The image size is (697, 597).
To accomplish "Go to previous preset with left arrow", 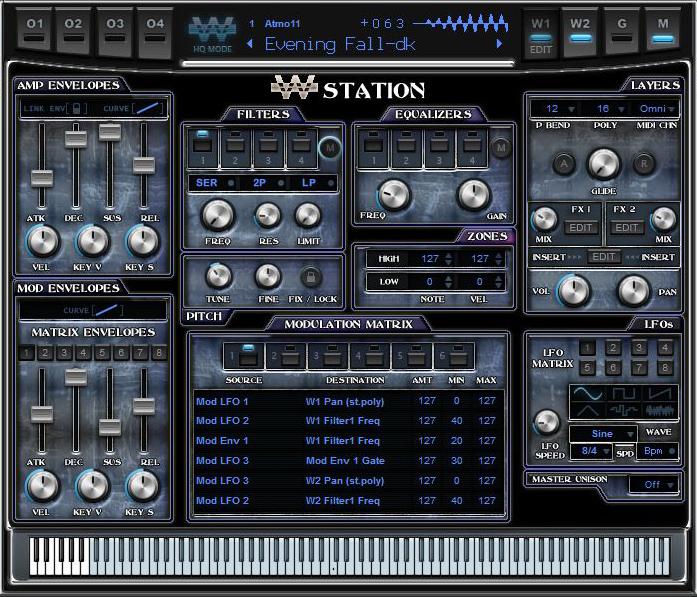I will [x=250, y=44].
